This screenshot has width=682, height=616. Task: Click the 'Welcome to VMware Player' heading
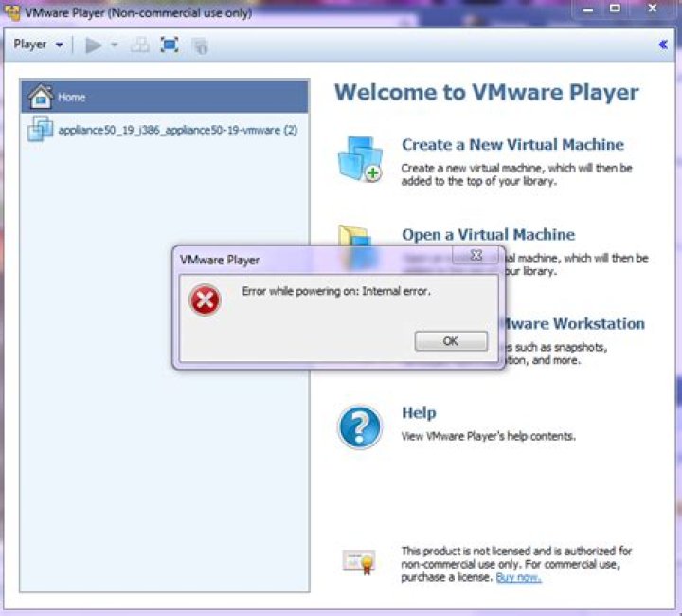[x=486, y=92]
